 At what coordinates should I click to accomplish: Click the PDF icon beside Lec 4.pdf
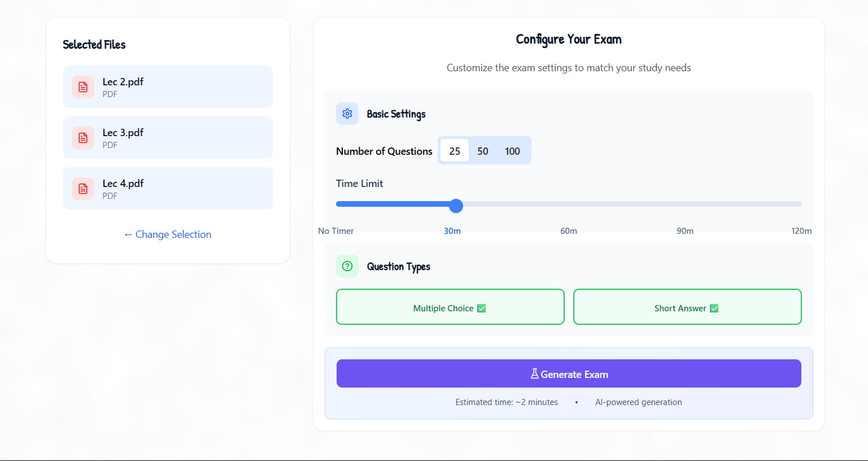pyautogui.click(x=83, y=189)
